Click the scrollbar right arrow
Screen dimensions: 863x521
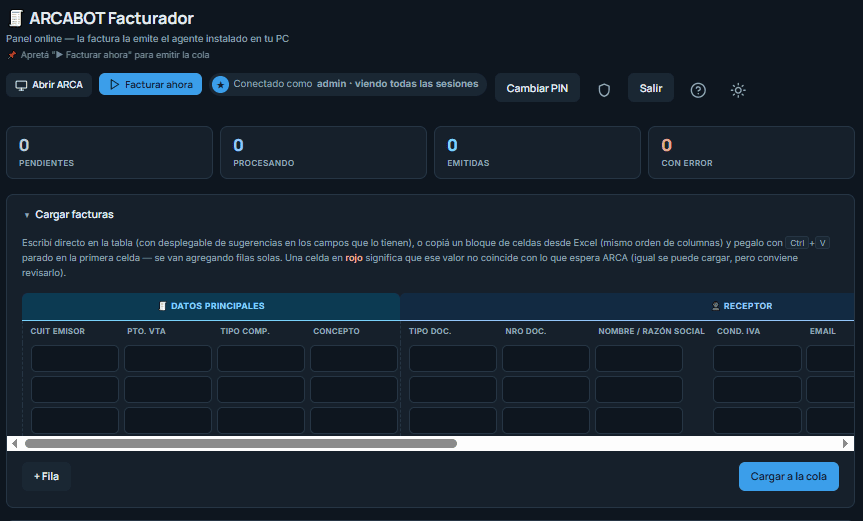[845, 443]
